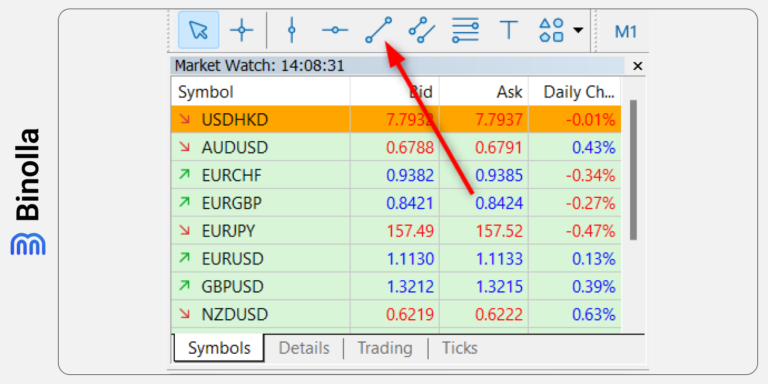Click EURUSD ask 1.1133
768x384 pixels.
(499, 259)
